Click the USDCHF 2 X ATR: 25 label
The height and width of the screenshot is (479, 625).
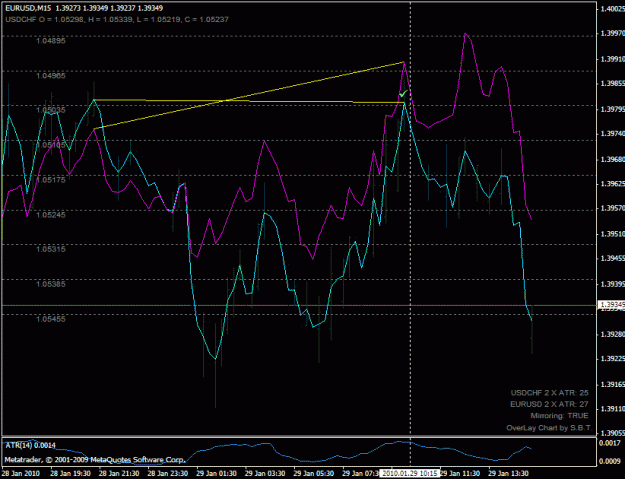click(x=549, y=393)
